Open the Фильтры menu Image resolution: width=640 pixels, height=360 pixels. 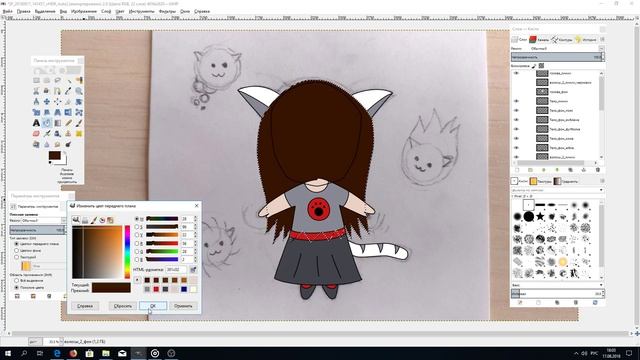(167, 11)
